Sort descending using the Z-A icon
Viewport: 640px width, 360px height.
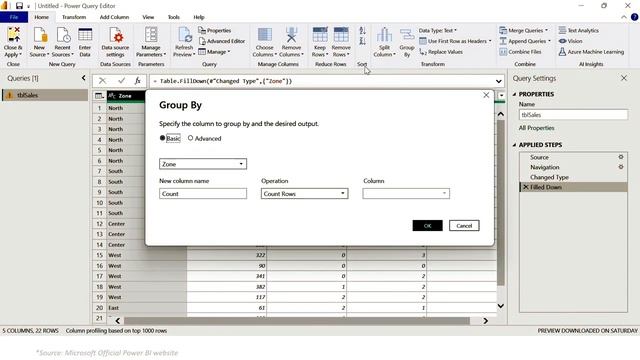pos(362,41)
